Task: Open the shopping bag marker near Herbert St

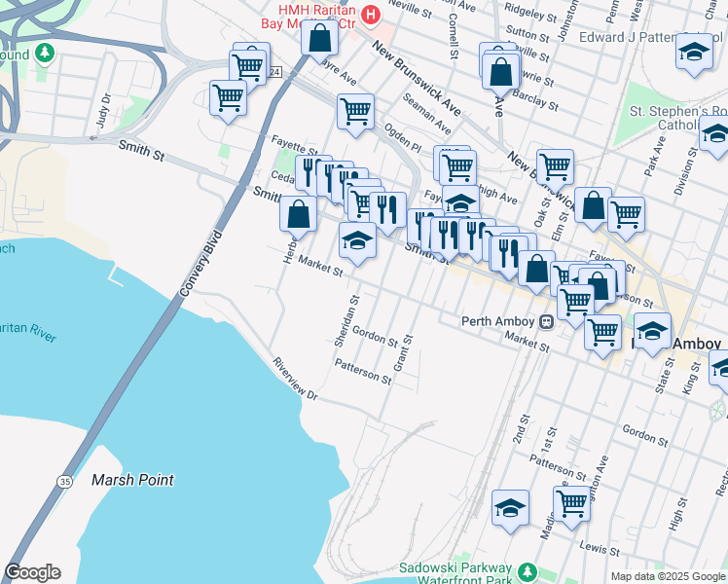Action: [x=299, y=214]
